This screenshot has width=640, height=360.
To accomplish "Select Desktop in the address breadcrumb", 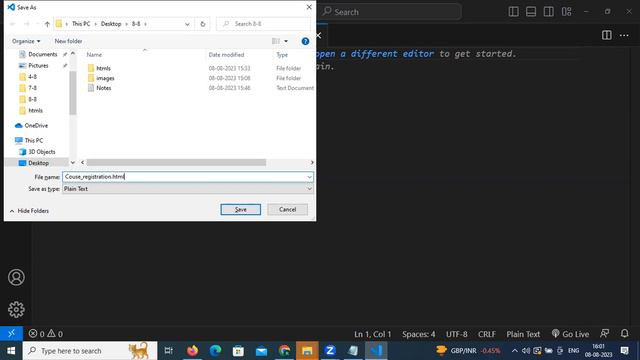I will point(111,24).
